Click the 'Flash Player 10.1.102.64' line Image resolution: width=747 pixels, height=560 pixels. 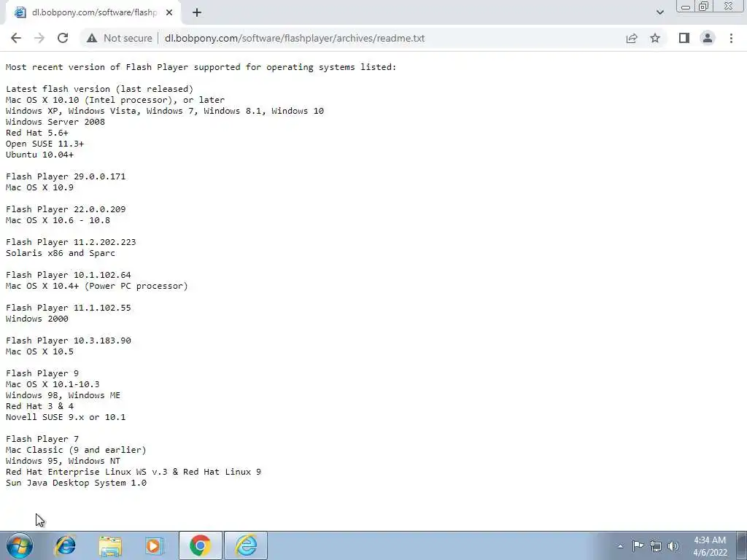pyautogui.click(x=68, y=275)
